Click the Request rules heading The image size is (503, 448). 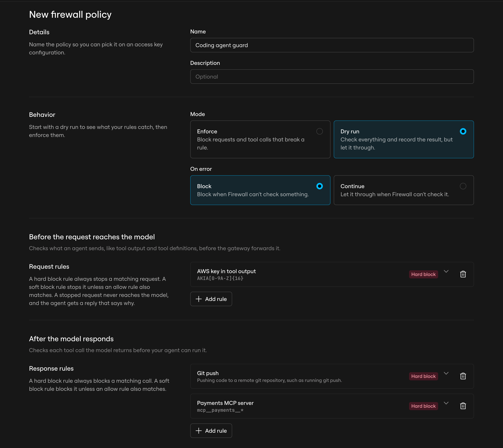[x=49, y=267]
